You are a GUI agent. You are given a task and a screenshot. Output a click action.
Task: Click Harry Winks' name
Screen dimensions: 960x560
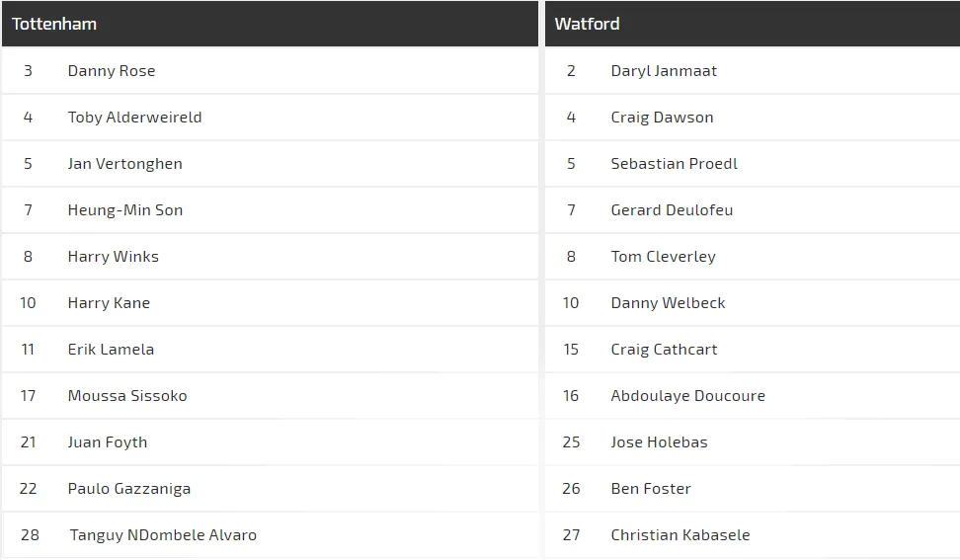113,257
